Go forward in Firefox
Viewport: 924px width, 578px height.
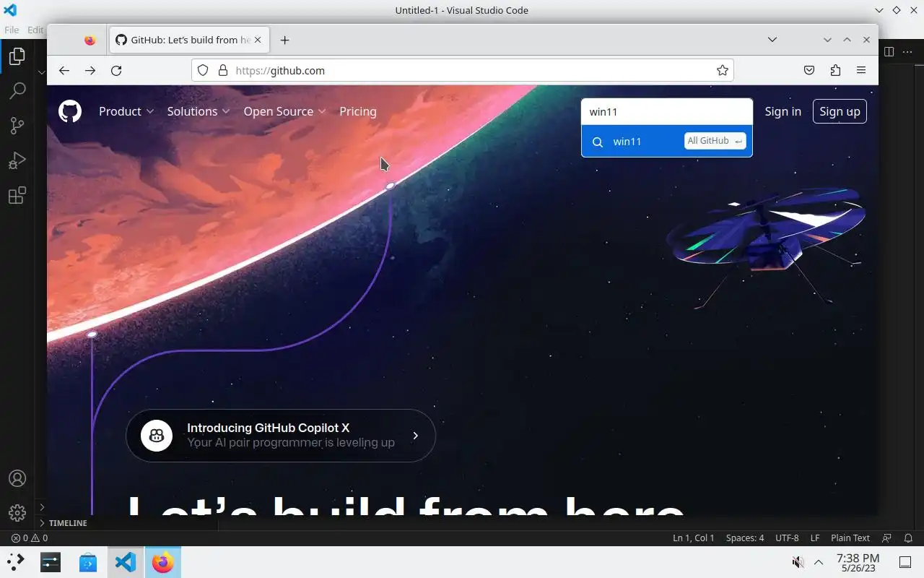pos(90,70)
